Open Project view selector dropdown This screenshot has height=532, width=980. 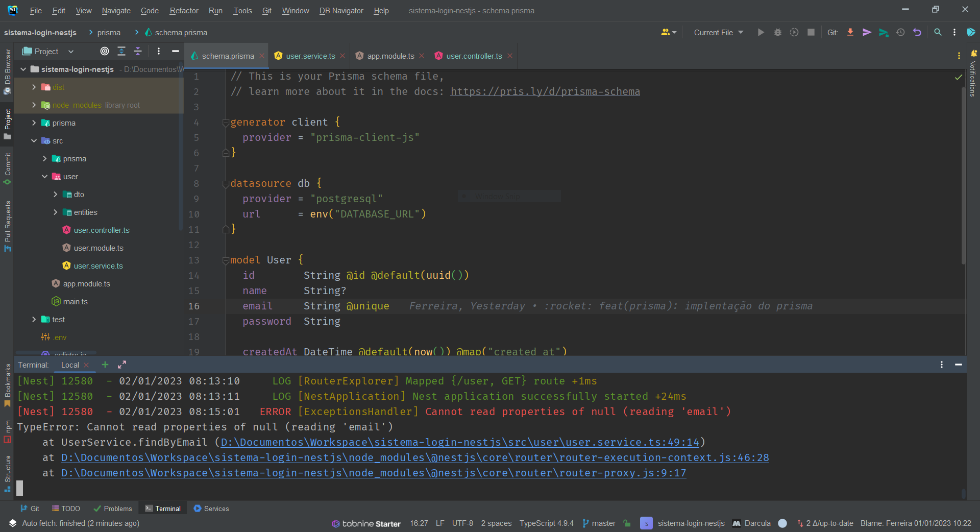coord(48,51)
